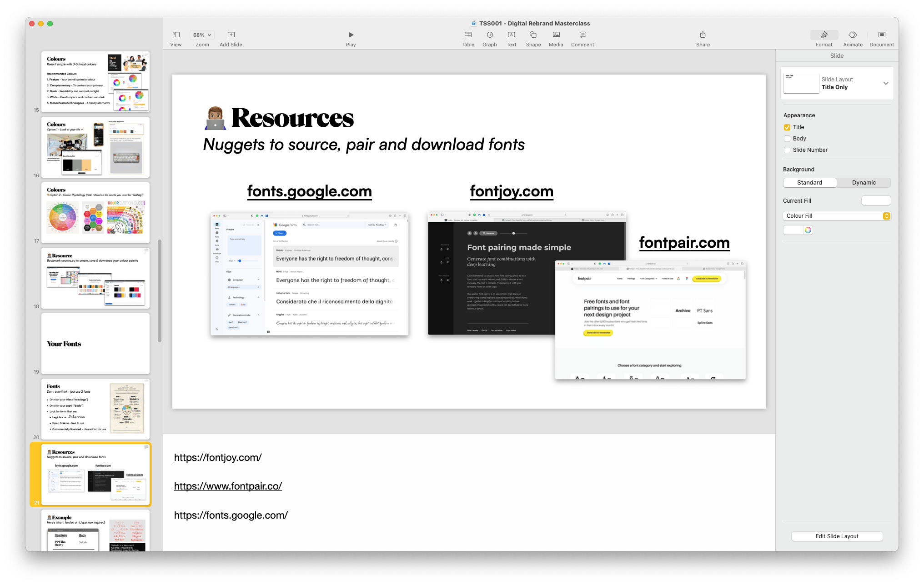924x585 pixels.
Task: Switch to the Dynamic background tab
Action: [864, 183]
